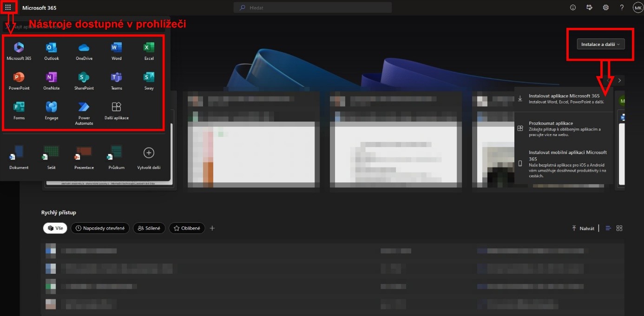644x316 pixels.
Task: Switch to grid view layout
Action: pyautogui.click(x=619, y=228)
